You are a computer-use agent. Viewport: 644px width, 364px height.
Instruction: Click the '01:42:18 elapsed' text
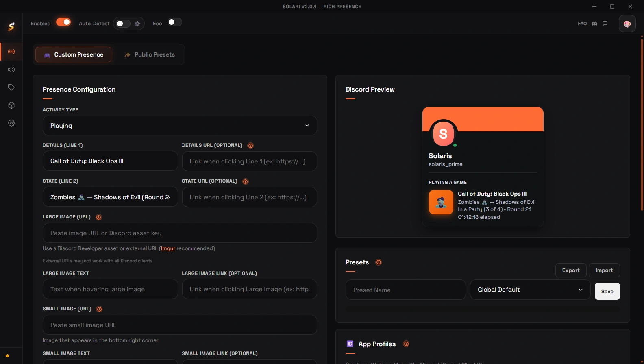[x=479, y=217]
